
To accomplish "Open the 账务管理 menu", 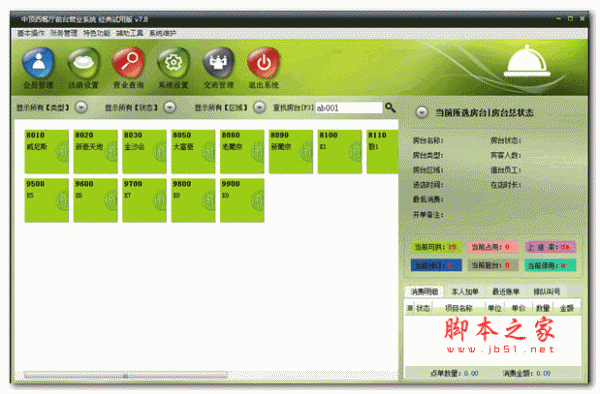I will click(x=64, y=33).
